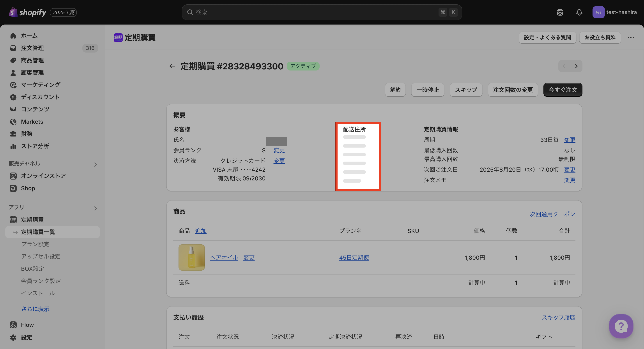Screen dimensions: 644x349
Task: Click 変更 link next to 周期
Action: pyautogui.click(x=569, y=140)
